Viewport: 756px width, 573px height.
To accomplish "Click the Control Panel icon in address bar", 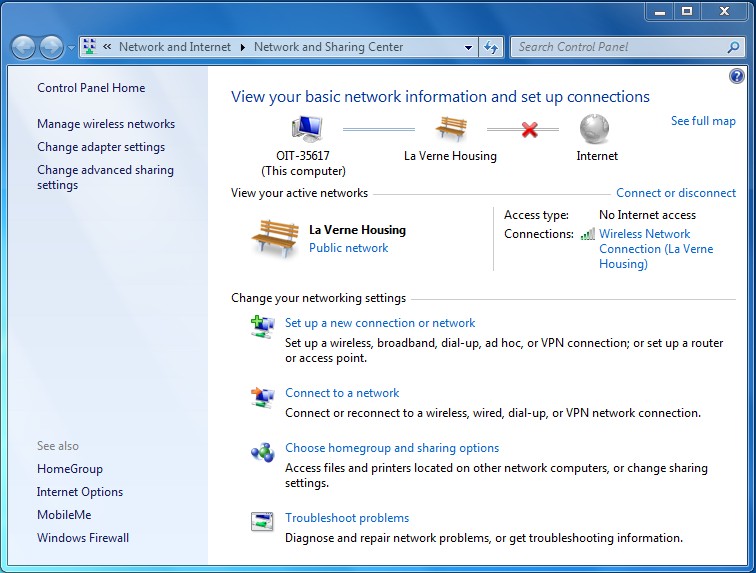I will pos(90,47).
